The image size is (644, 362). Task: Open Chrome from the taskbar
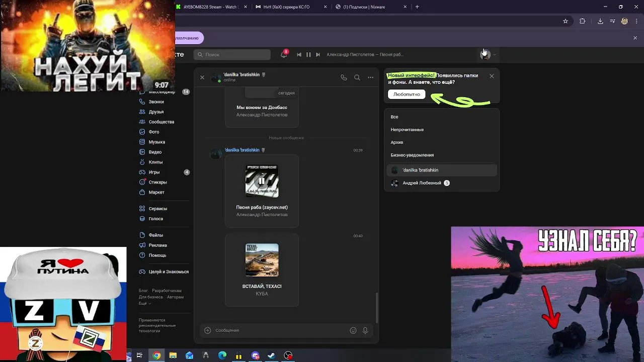tap(156, 355)
